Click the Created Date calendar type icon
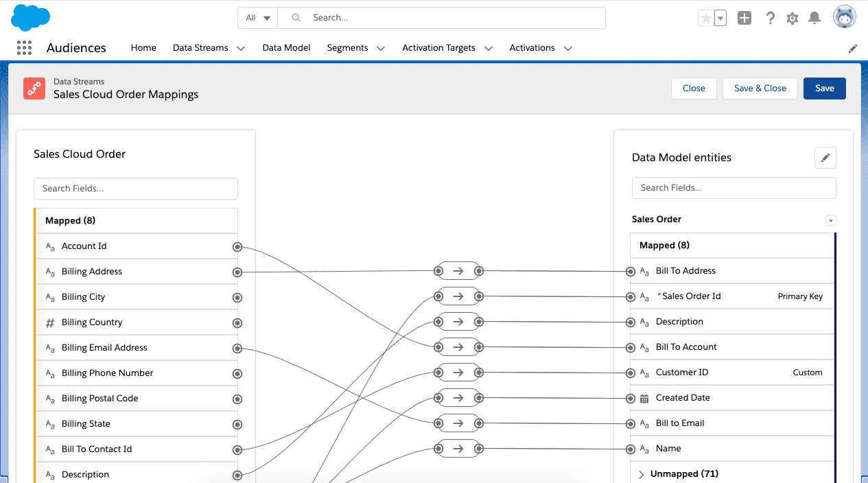 click(x=644, y=398)
